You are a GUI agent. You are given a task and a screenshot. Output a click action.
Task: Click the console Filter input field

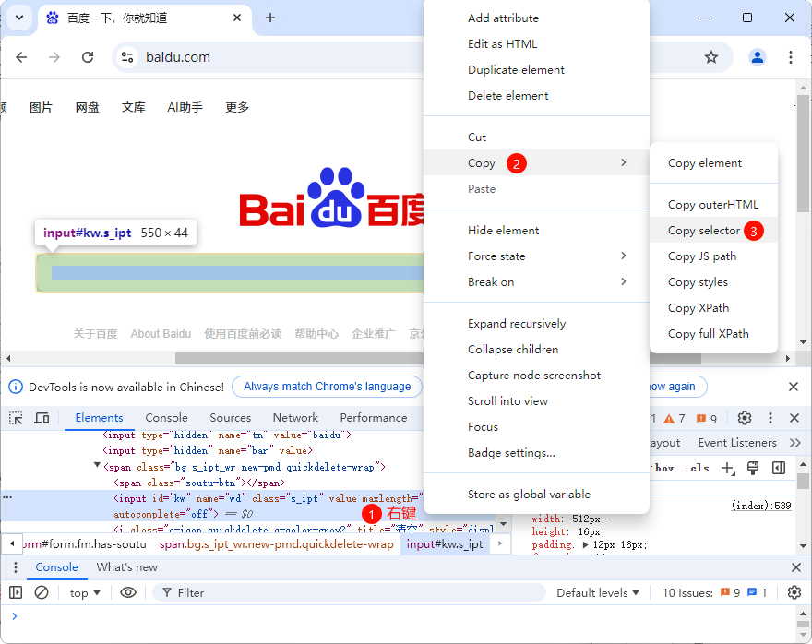(x=349, y=592)
